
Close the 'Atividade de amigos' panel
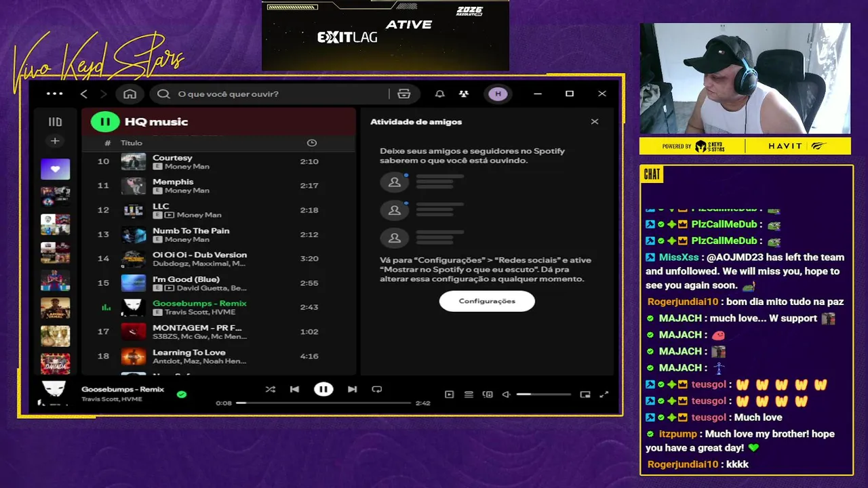[x=595, y=122]
